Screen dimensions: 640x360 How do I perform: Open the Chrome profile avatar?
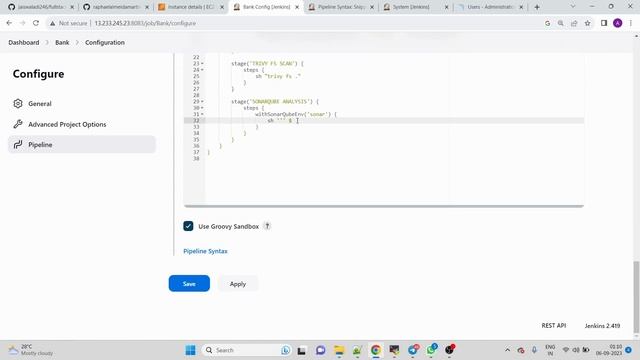coord(618,23)
